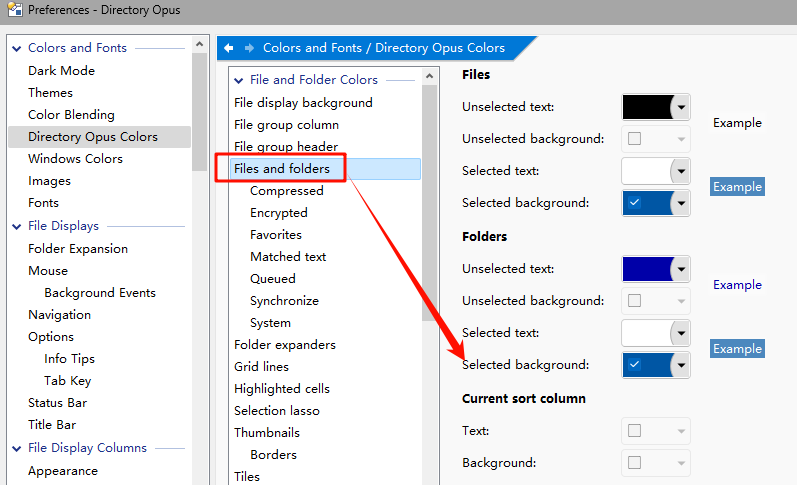Select Options under File Displays
The height and width of the screenshot is (485, 797).
click(x=51, y=337)
